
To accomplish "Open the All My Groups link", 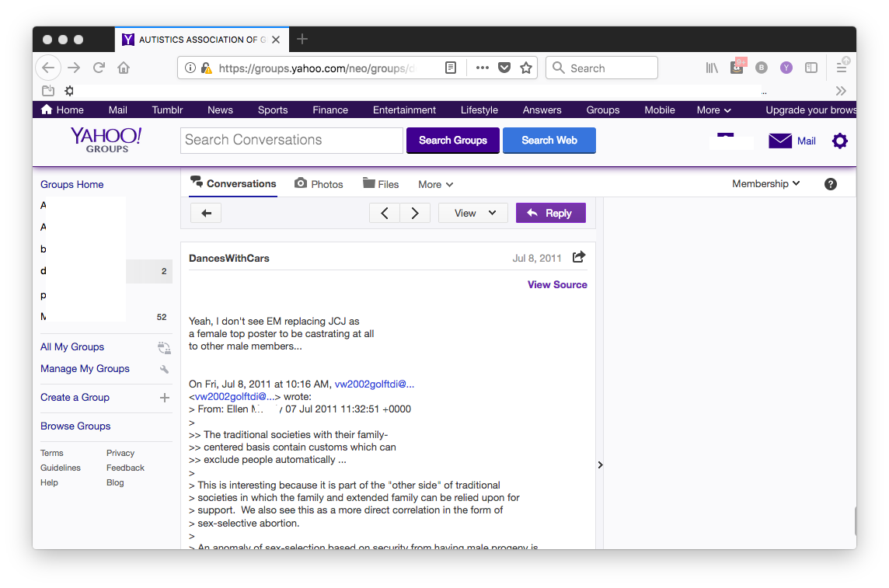I will pos(72,346).
